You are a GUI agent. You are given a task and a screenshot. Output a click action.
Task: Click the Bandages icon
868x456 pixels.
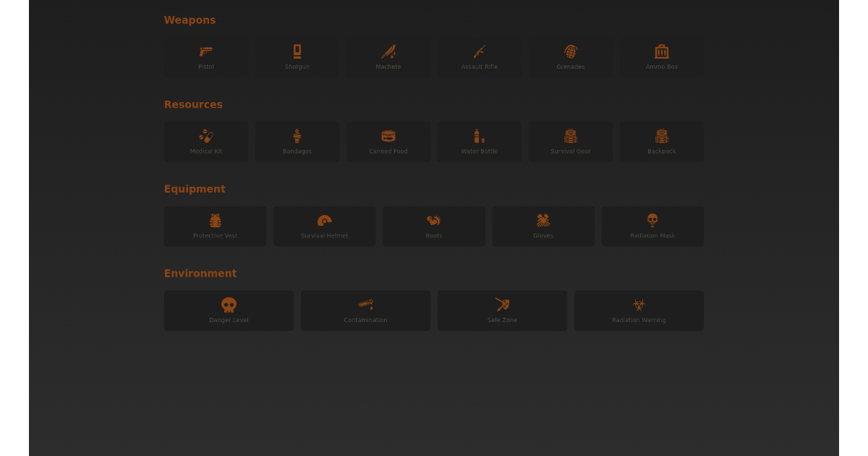coord(297,142)
